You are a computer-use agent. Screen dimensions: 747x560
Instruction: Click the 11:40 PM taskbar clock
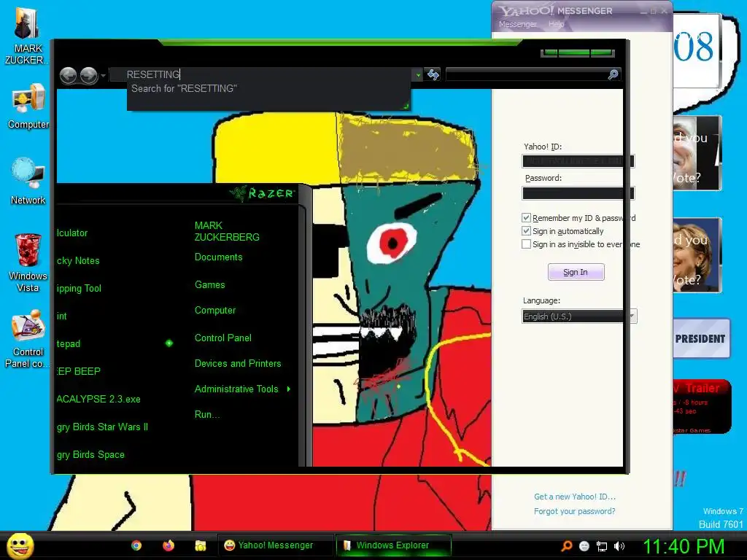pos(684,546)
